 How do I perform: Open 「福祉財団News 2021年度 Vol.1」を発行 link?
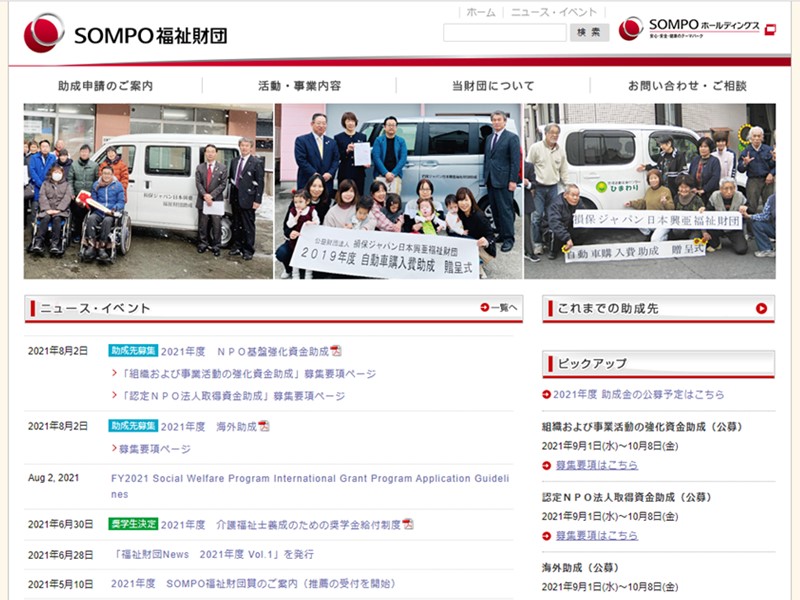(212, 555)
